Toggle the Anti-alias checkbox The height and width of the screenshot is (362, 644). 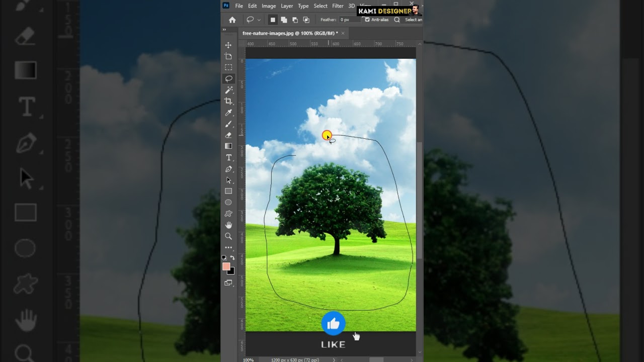[367, 20]
